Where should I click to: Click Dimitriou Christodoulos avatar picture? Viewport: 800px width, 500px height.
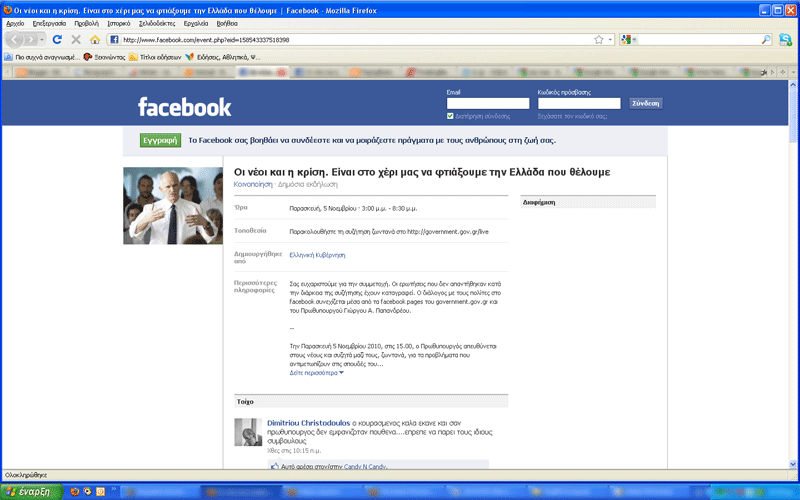click(x=248, y=432)
